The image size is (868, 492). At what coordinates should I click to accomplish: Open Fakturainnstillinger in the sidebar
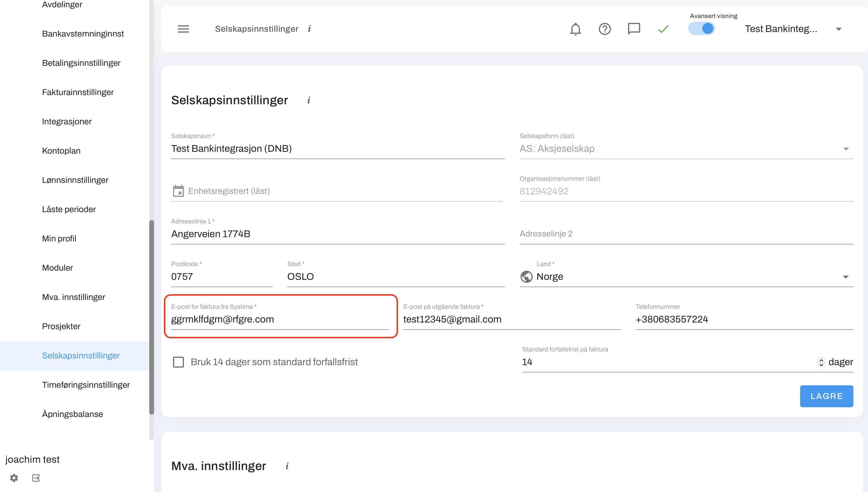[x=78, y=92]
